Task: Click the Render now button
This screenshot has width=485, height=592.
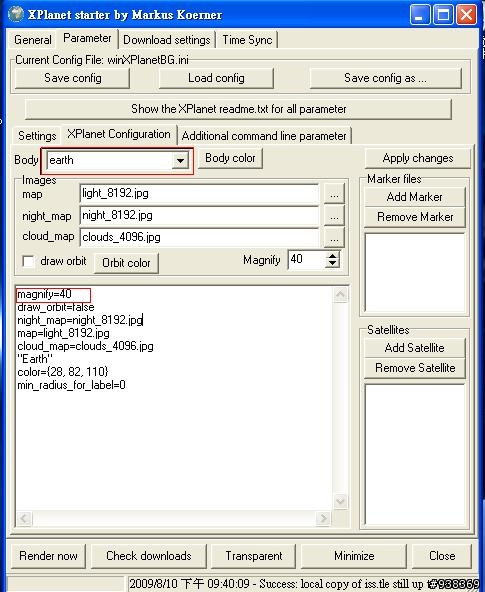Action: click(48, 556)
